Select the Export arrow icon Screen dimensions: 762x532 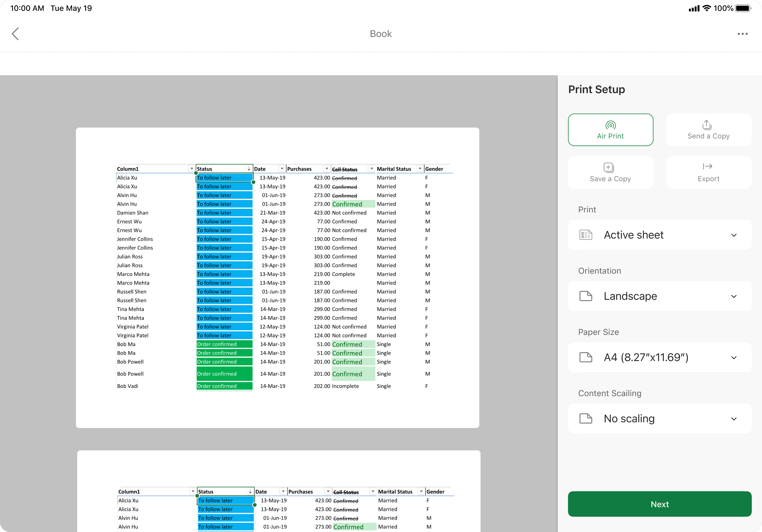(707, 166)
